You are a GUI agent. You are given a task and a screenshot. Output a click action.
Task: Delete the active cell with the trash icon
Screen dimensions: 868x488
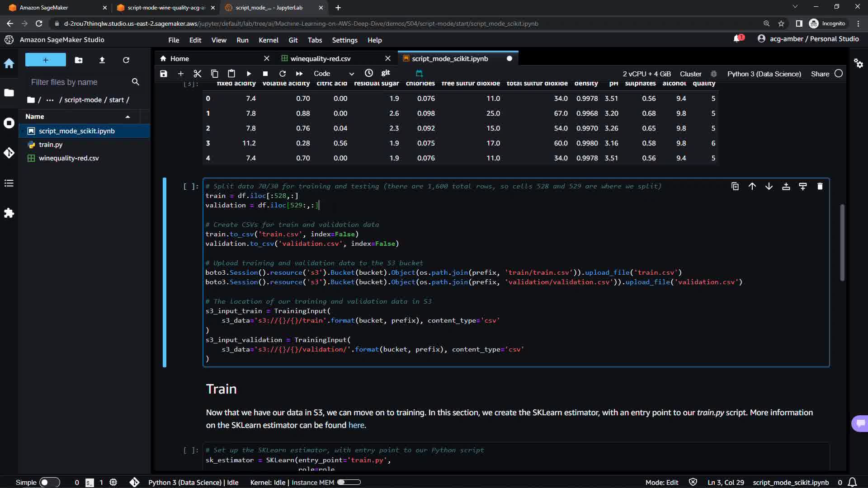coord(820,186)
